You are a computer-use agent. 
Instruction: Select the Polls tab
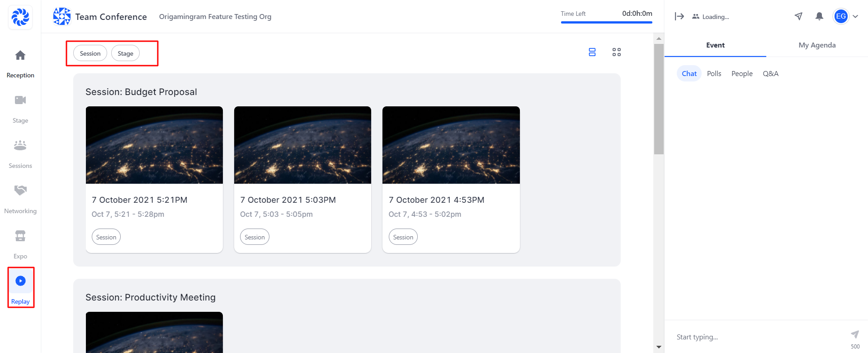pyautogui.click(x=714, y=74)
